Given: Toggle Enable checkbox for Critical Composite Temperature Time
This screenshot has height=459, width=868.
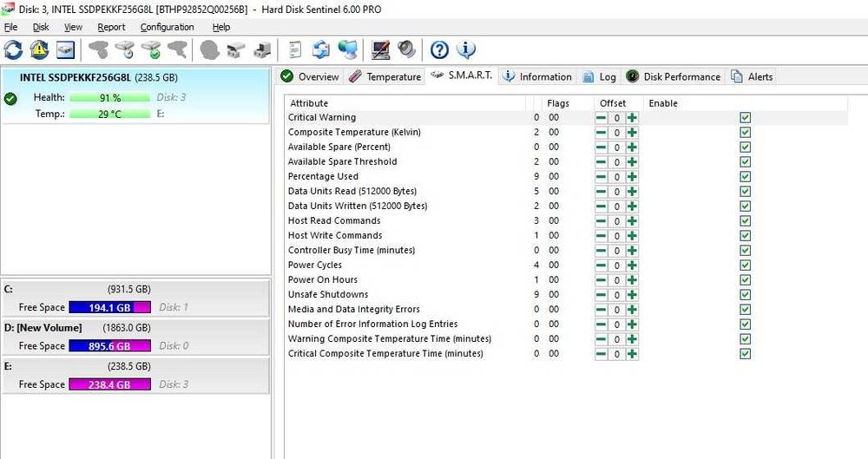Looking at the screenshot, I should pyautogui.click(x=745, y=354).
